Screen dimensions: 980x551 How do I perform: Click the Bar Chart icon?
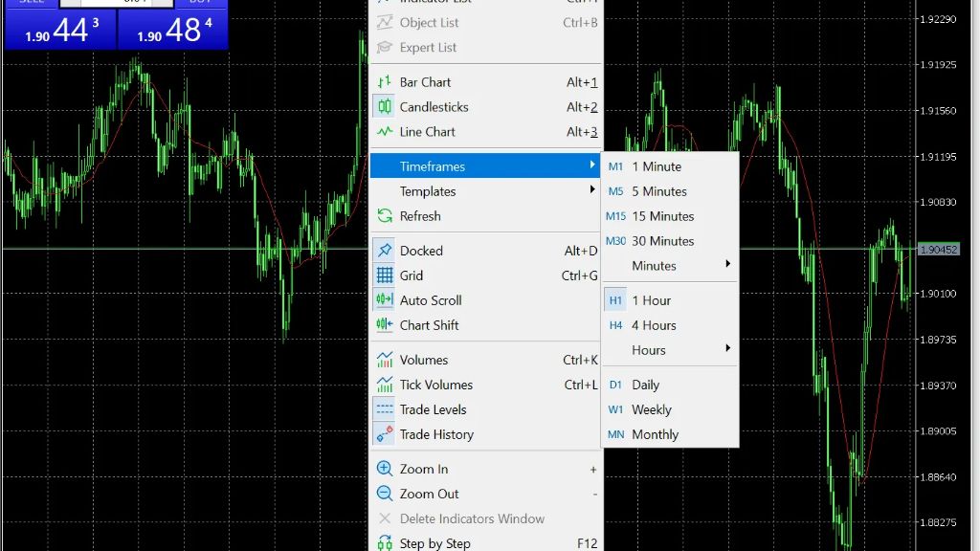(x=385, y=82)
